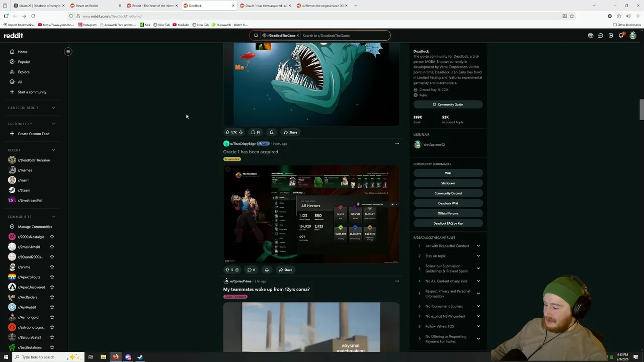
Task: Open comments on Oracle 1 post
Action: coord(251,270)
